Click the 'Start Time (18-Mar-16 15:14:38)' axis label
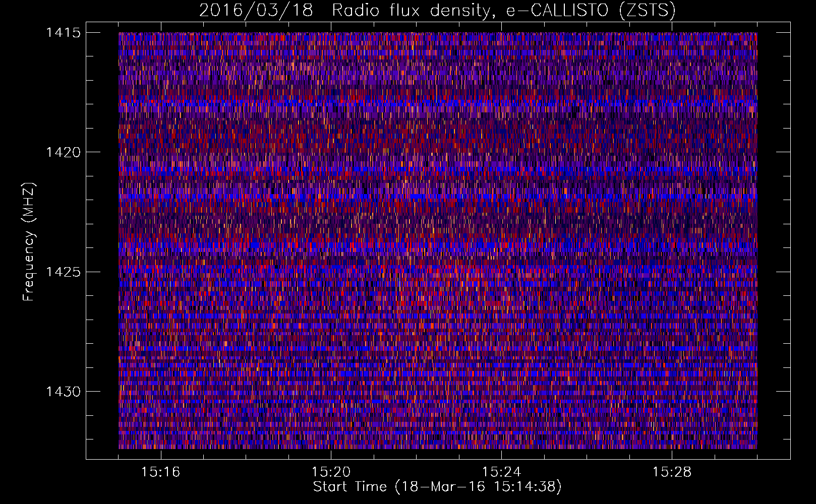This screenshot has width=816, height=504. tap(437, 487)
